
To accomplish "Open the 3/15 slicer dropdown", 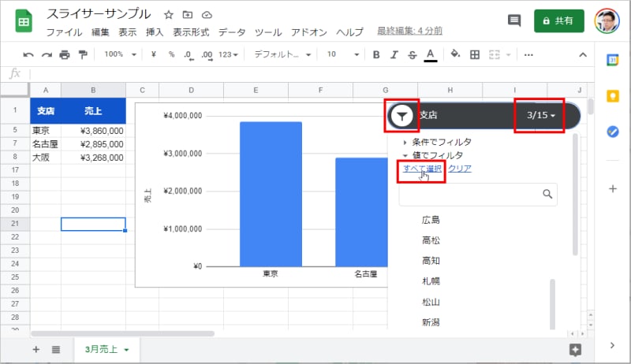I will [x=540, y=115].
